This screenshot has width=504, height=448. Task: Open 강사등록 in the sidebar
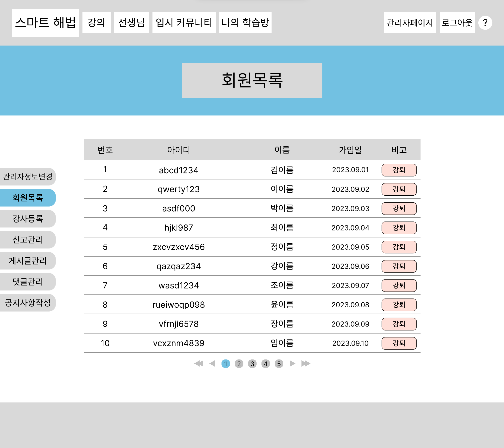point(28,219)
